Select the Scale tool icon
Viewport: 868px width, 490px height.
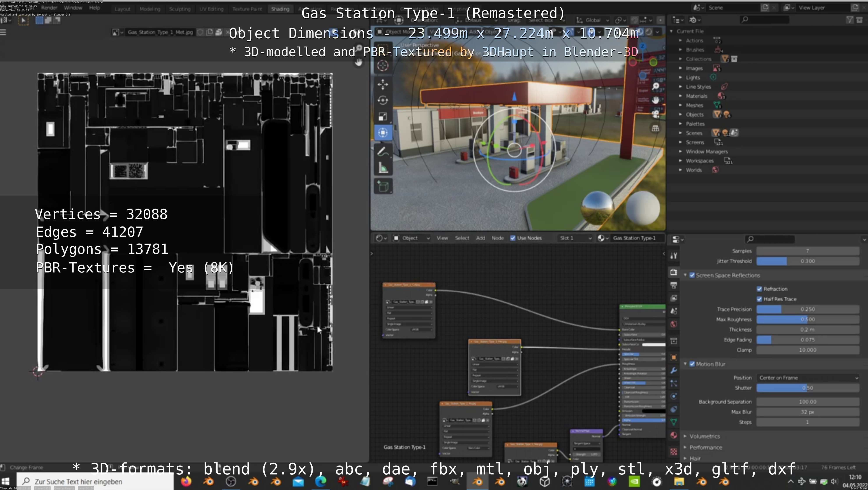point(383,116)
